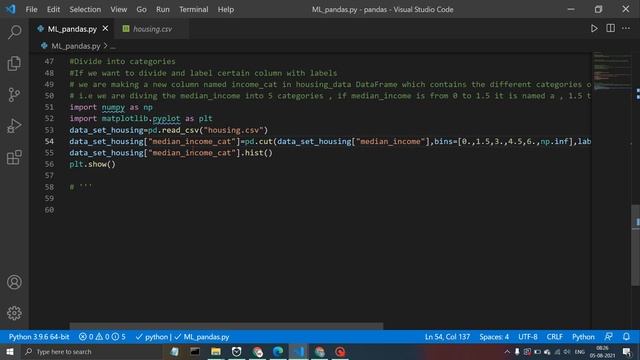Select language mode Python
640x360 pixels.
pos(583,337)
